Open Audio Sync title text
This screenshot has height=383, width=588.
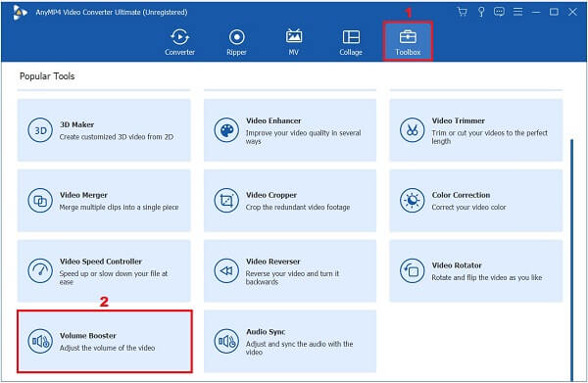(x=266, y=332)
